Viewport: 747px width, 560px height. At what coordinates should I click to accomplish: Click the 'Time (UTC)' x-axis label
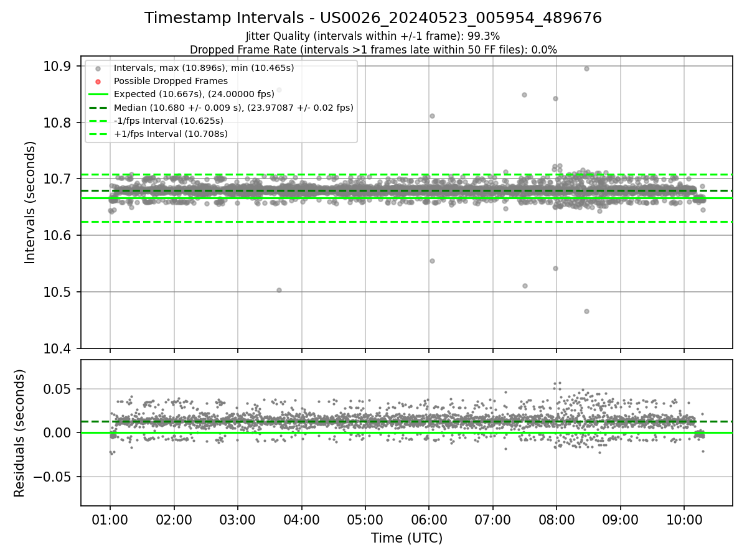(x=406, y=538)
